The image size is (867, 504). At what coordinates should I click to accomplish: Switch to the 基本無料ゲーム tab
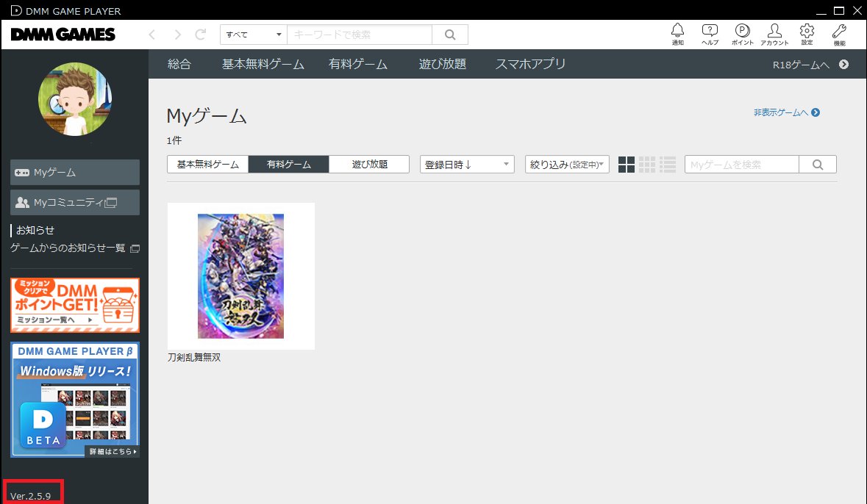207,164
